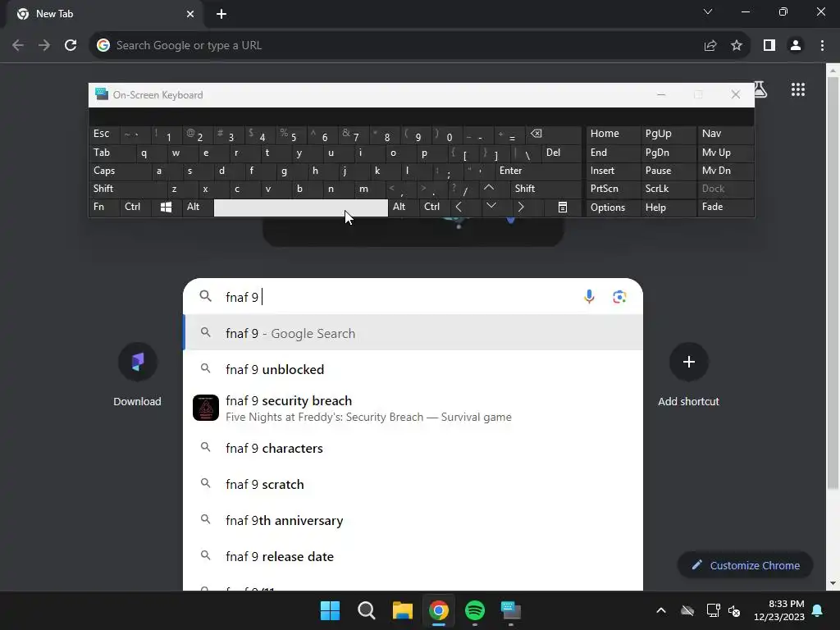840x630 pixels.
Task: Toggle ScrLk key on On-Screen Keyboard
Action: pyautogui.click(x=669, y=189)
